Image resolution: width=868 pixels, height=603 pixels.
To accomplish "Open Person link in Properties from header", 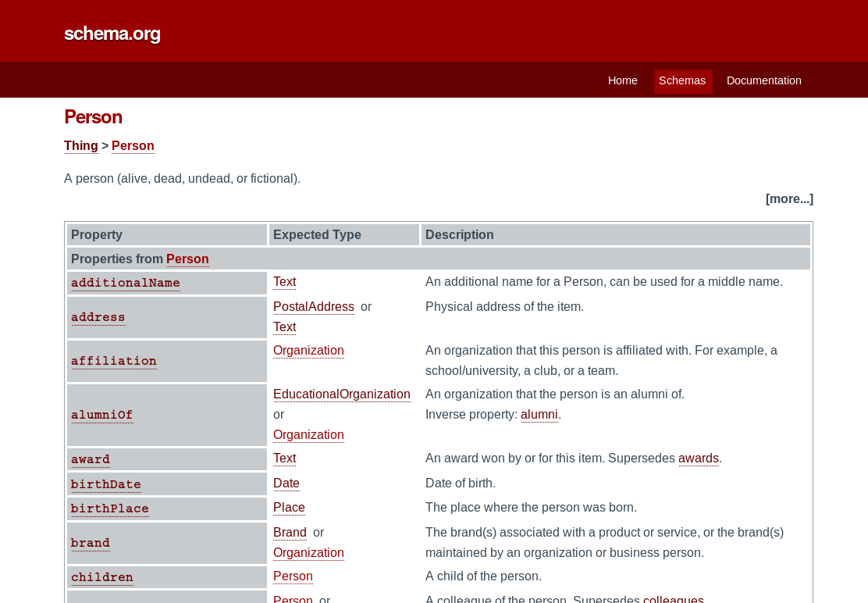I will (x=187, y=259).
